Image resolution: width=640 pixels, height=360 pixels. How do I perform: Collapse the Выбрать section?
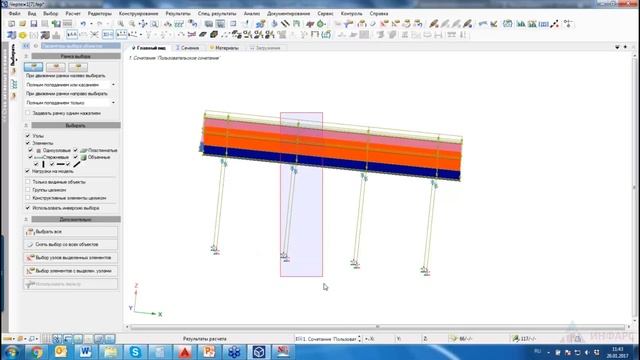(x=26, y=125)
